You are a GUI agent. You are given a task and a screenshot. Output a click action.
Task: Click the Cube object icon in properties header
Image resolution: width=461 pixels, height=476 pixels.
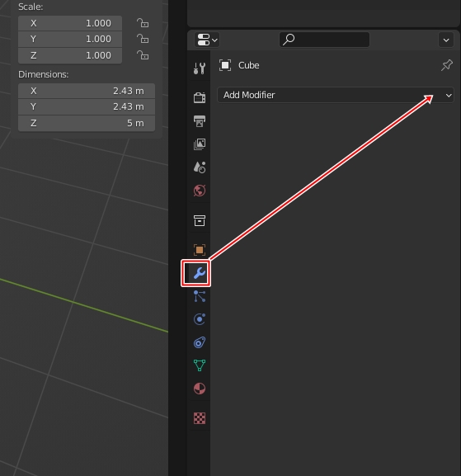point(225,65)
